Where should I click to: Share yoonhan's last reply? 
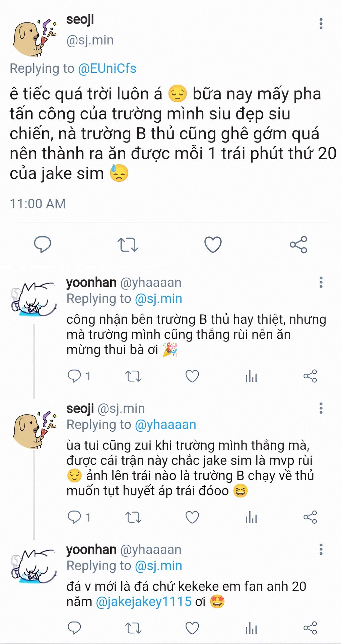(310, 628)
